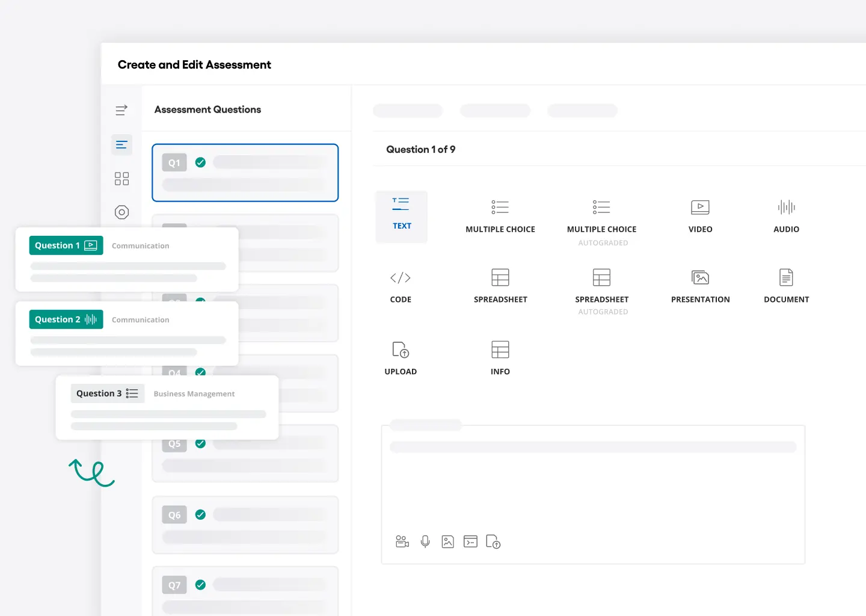
Task: Toggle completion check on Q7
Action: click(x=200, y=584)
